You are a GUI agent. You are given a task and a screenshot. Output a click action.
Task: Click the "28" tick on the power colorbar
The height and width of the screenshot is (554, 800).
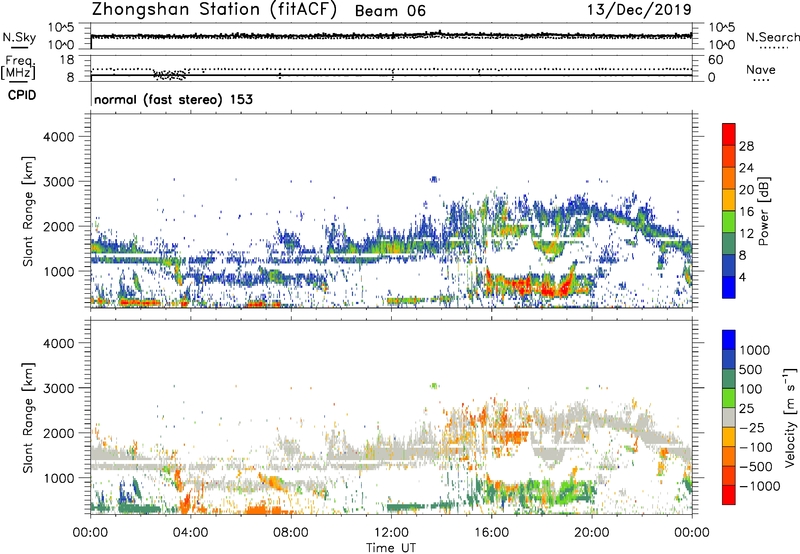coord(746,146)
